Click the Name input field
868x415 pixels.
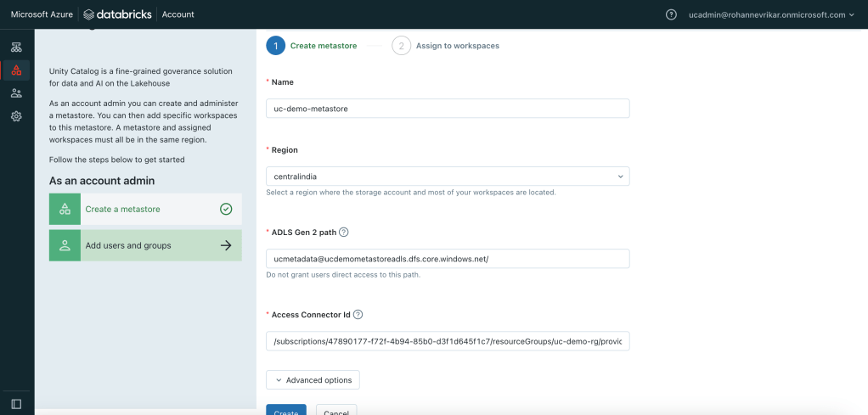click(x=448, y=109)
